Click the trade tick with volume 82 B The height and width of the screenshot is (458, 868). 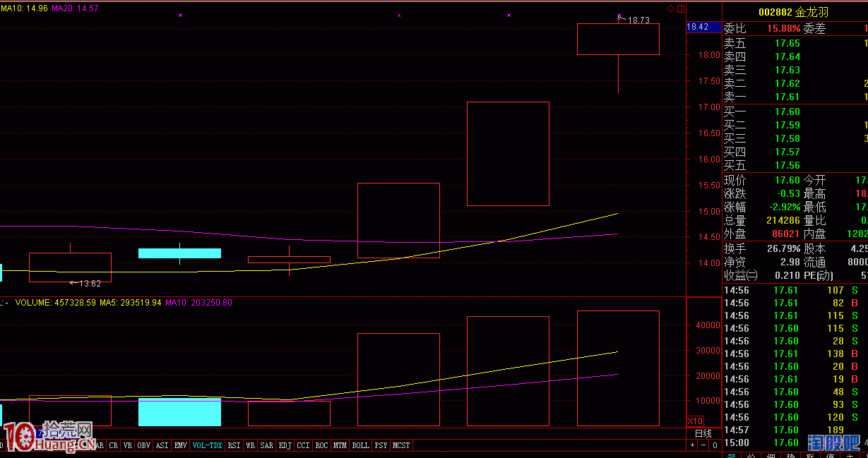(795, 303)
